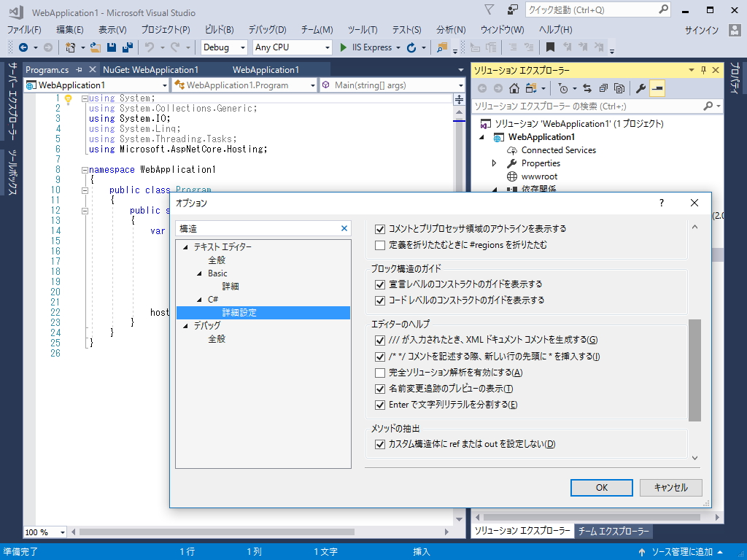Click OK in the options dialog
The height and width of the screenshot is (560, 747).
click(601, 487)
